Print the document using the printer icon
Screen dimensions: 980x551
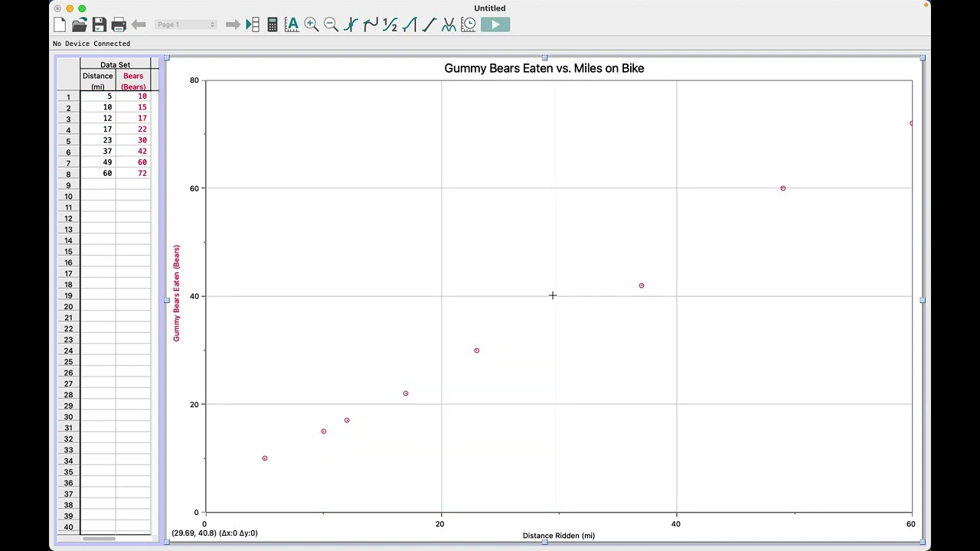point(119,25)
